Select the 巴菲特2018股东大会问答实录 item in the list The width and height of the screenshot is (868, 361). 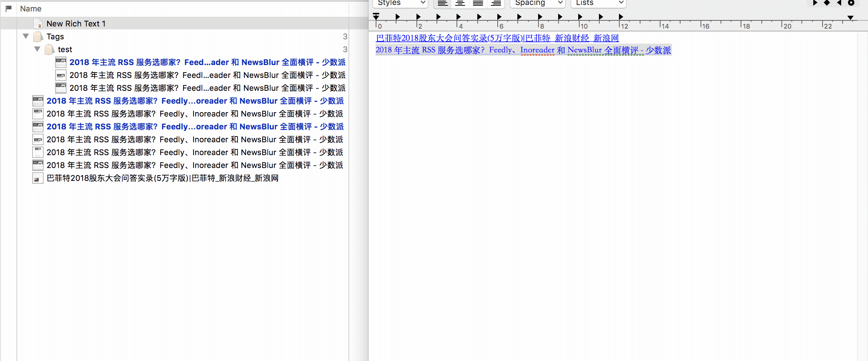click(x=162, y=178)
